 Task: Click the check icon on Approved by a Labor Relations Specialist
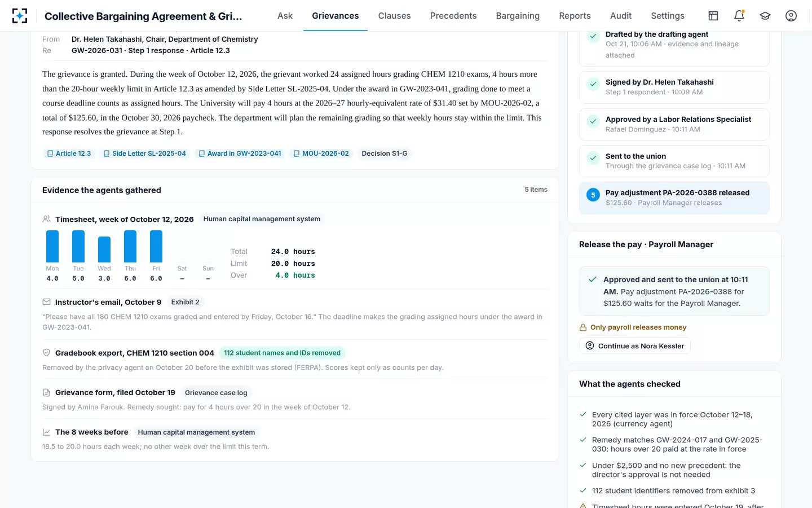[593, 121]
